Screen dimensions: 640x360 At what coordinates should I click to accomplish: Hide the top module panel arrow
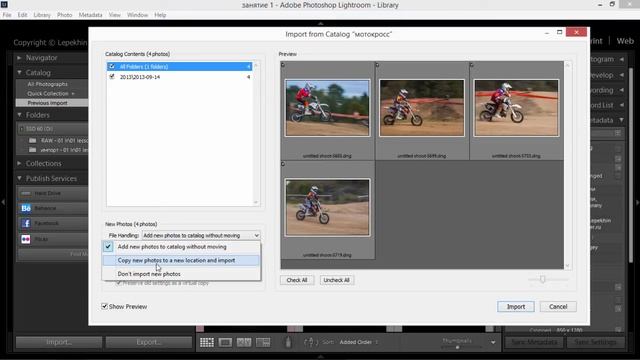(x=320, y=23)
